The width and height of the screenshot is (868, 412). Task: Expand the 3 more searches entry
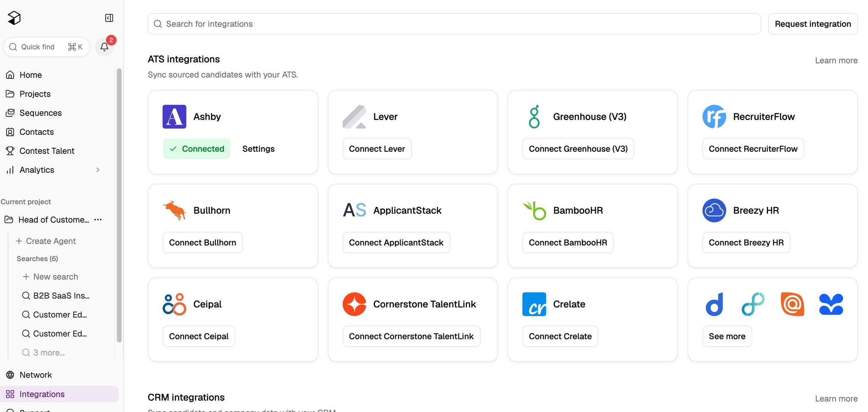(43, 352)
